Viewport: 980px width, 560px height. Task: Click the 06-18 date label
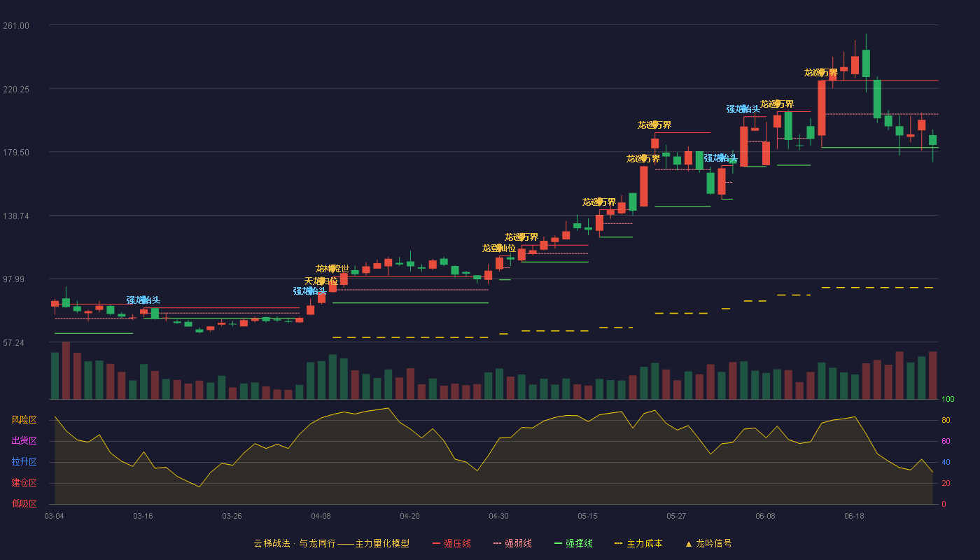pyautogui.click(x=855, y=516)
